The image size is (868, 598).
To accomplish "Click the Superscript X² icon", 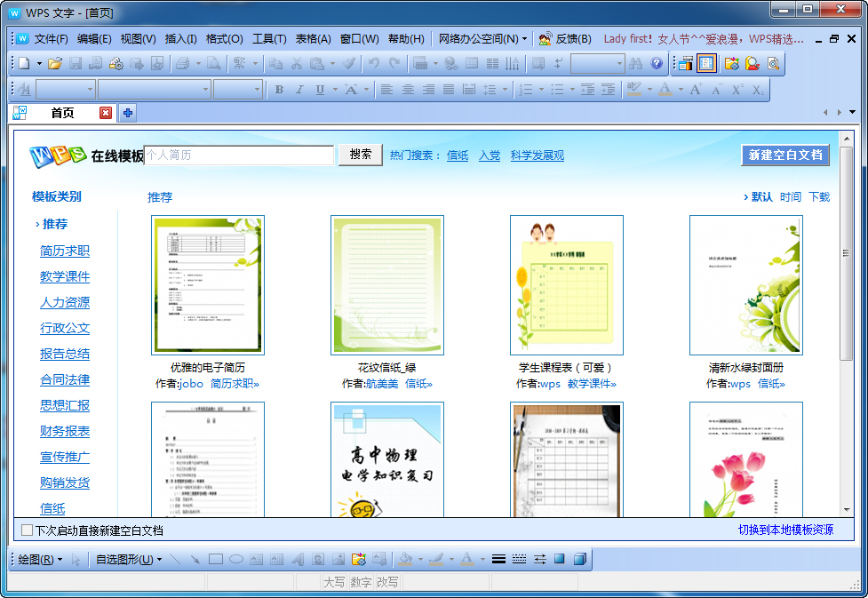I will coord(737,89).
